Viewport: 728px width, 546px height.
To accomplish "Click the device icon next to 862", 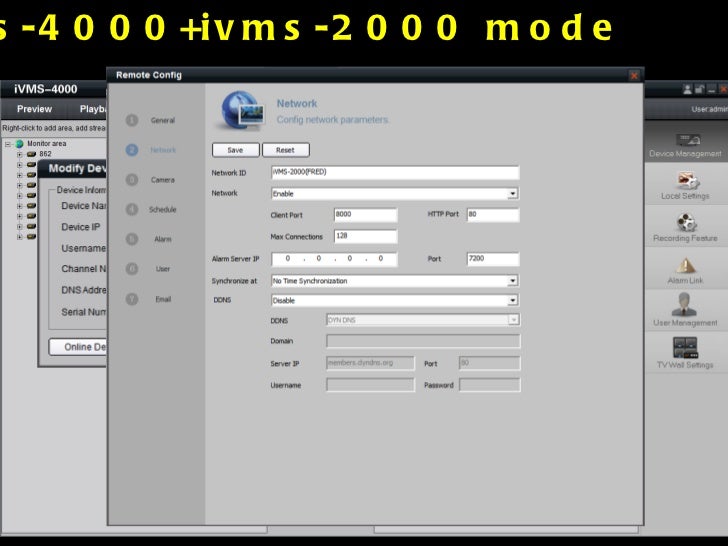I will coord(31,154).
